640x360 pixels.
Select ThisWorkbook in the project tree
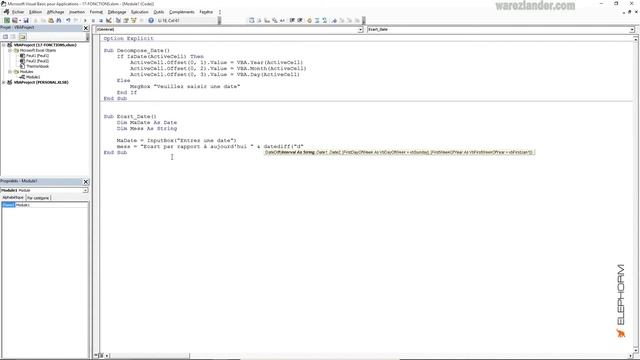pyautogui.click(x=37, y=66)
